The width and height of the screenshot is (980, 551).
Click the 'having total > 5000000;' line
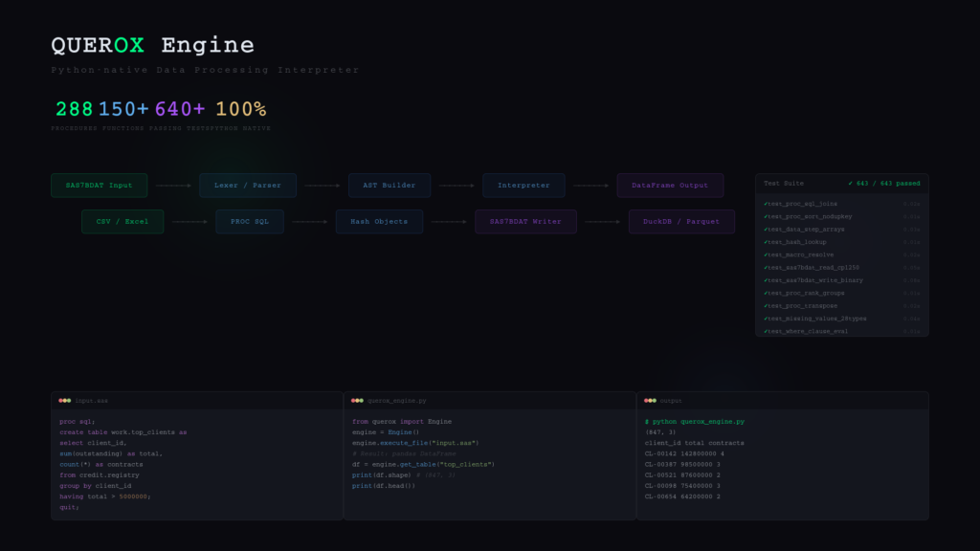[x=105, y=496]
